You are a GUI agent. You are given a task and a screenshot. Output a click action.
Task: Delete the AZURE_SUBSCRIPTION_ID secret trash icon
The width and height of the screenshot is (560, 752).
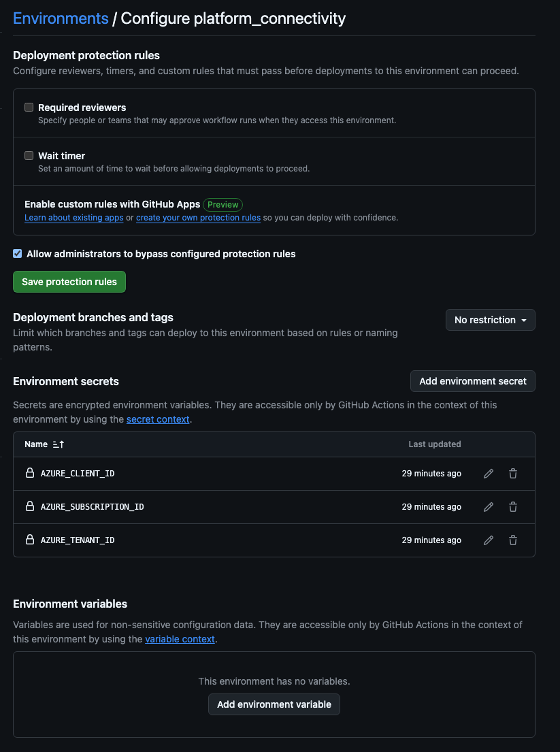(x=513, y=507)
